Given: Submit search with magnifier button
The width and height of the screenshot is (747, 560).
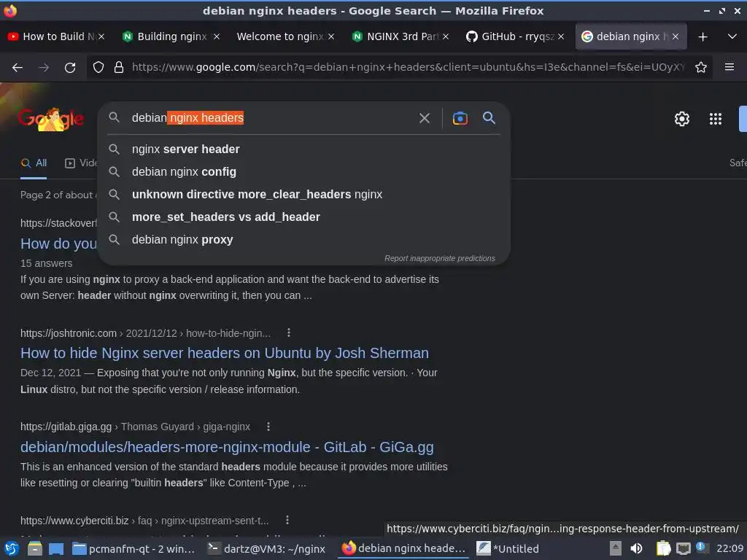Looking at the screenshot, I should tap(489, 117).
